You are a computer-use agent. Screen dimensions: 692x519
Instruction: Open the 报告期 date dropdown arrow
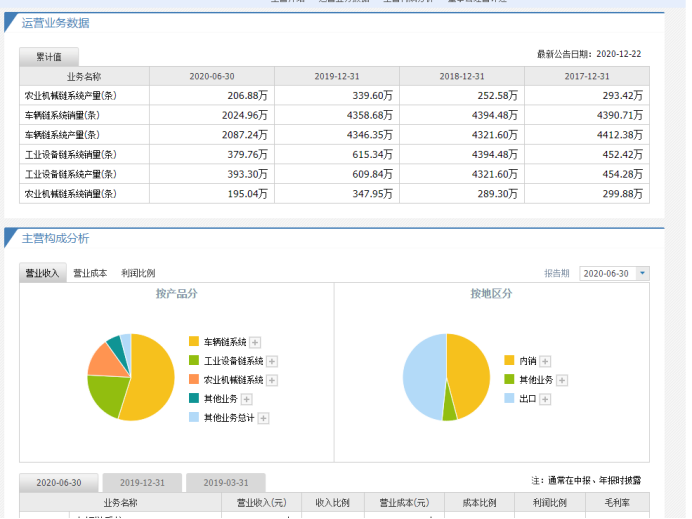click(x=643, y=274)
